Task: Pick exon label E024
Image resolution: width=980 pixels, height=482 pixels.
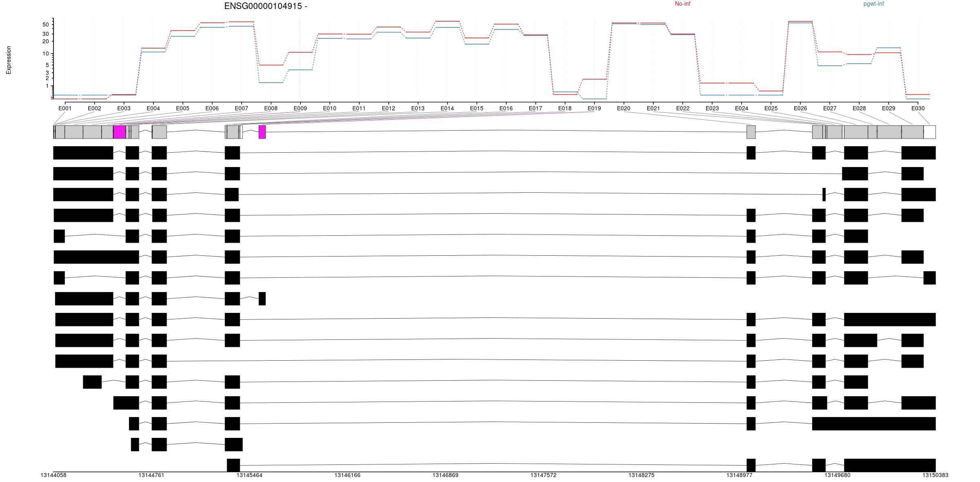Action: pyautogui.click(x=742, y=108)
